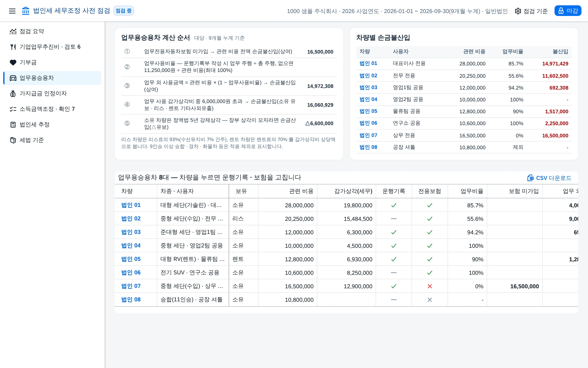Screen dimensions: 588x368
Task: Go to 기부금 in the sidebar
Action: (x=52, y=63)
